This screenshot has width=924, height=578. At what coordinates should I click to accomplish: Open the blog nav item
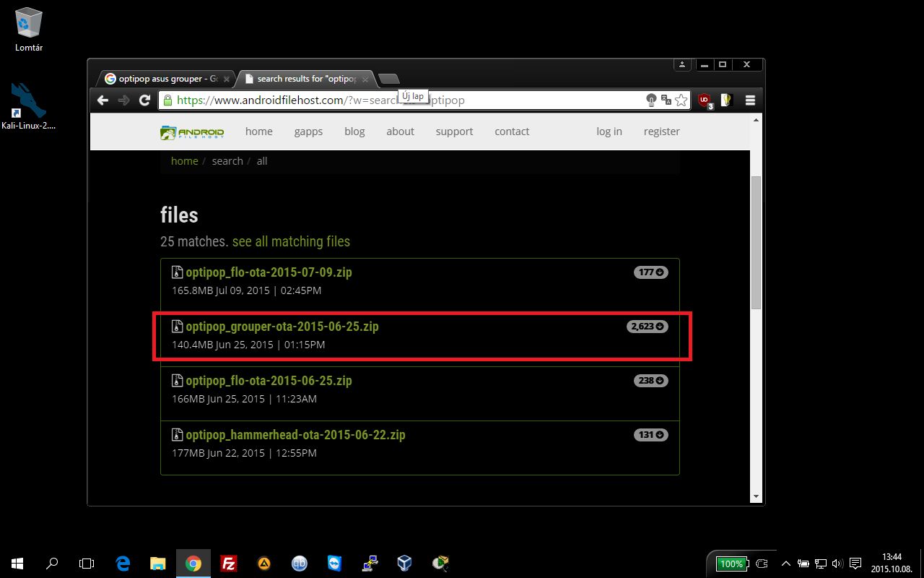point(354,131)
